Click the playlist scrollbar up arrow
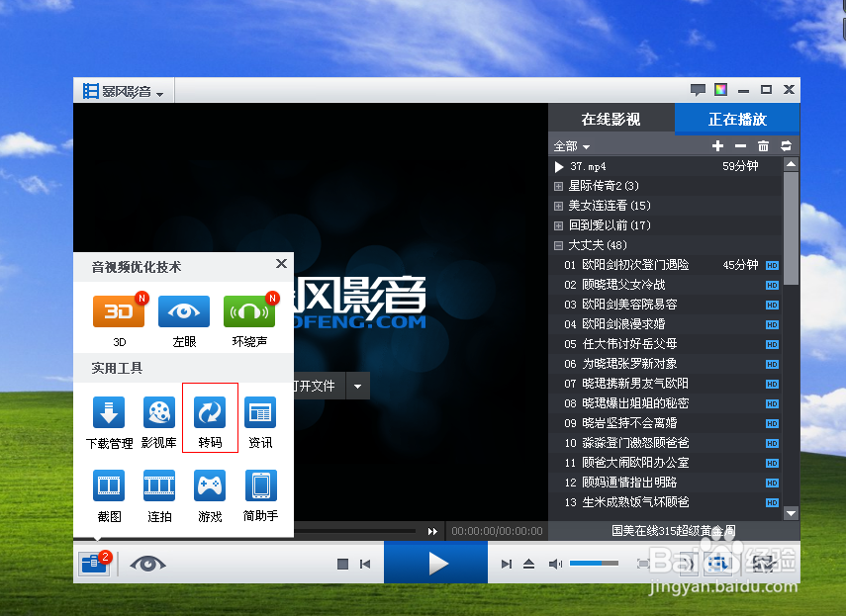 click(x=791, y=164)
